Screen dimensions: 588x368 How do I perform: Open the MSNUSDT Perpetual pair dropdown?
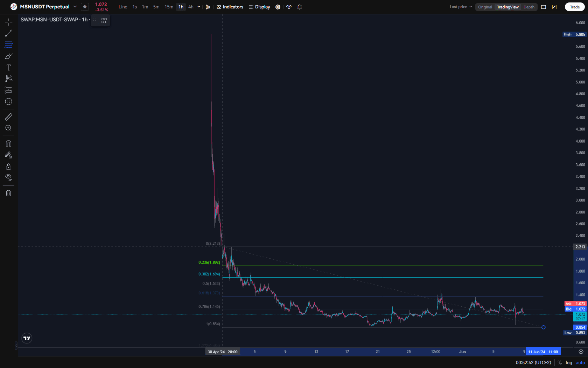[x=75, y=7]
